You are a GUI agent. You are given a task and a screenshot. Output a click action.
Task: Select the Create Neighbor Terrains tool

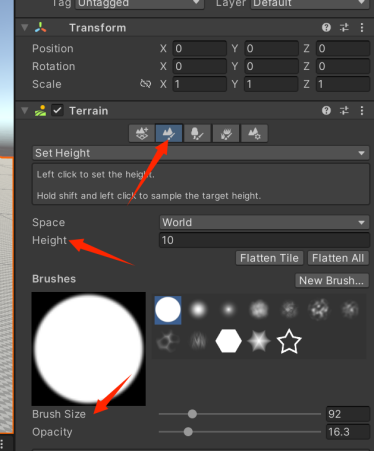pyautogui.click(x=142, y=133)
